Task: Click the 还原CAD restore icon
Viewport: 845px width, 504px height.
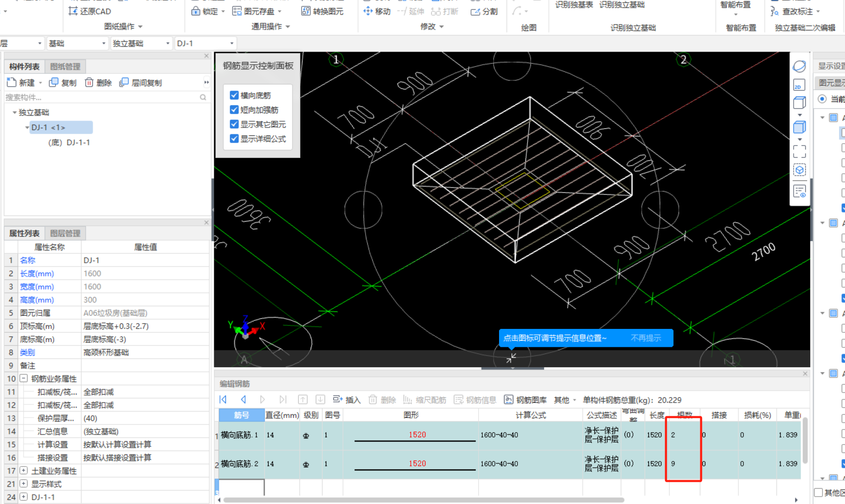Action: click(x=73, y=11)
